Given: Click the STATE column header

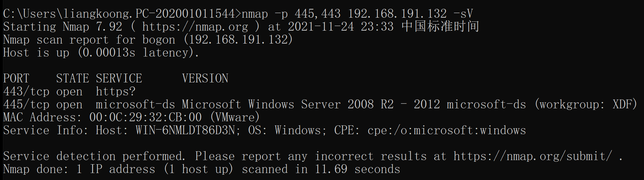Looking at the screenshot, I should [x=73, y=78].
